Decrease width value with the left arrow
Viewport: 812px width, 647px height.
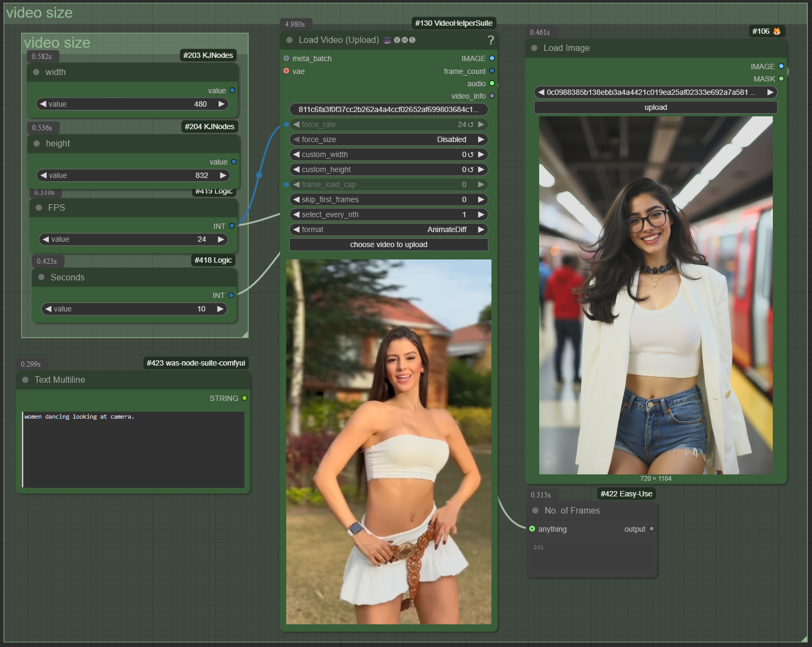[43, 104]
